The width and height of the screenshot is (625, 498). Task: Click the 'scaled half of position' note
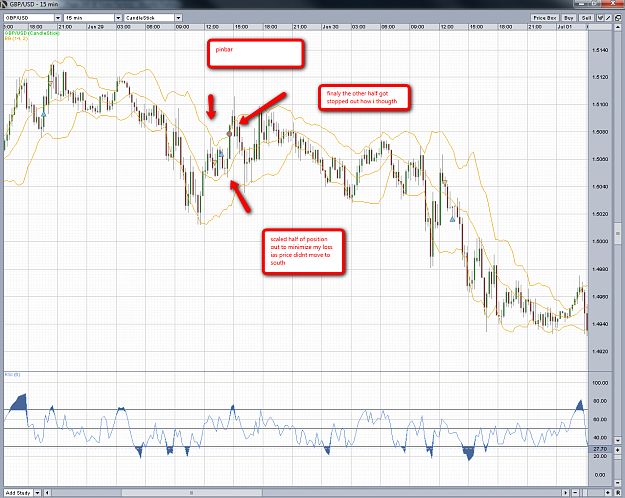pos(303,252)
